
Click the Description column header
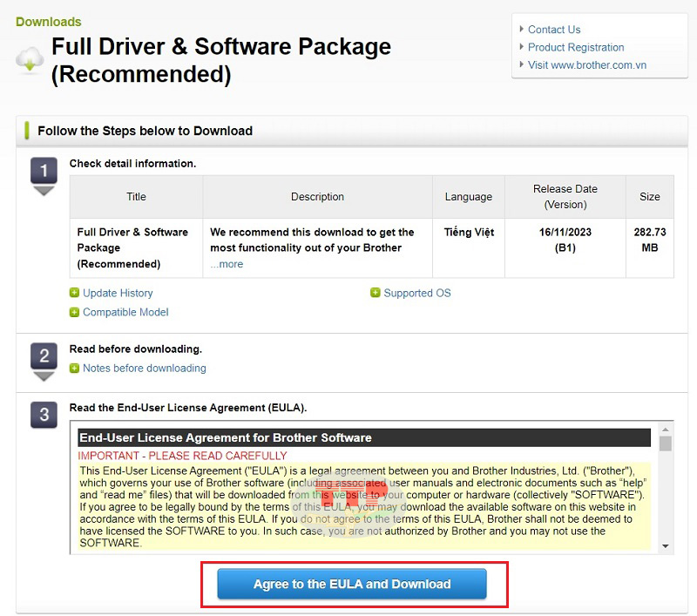click(x=317, y=197)
